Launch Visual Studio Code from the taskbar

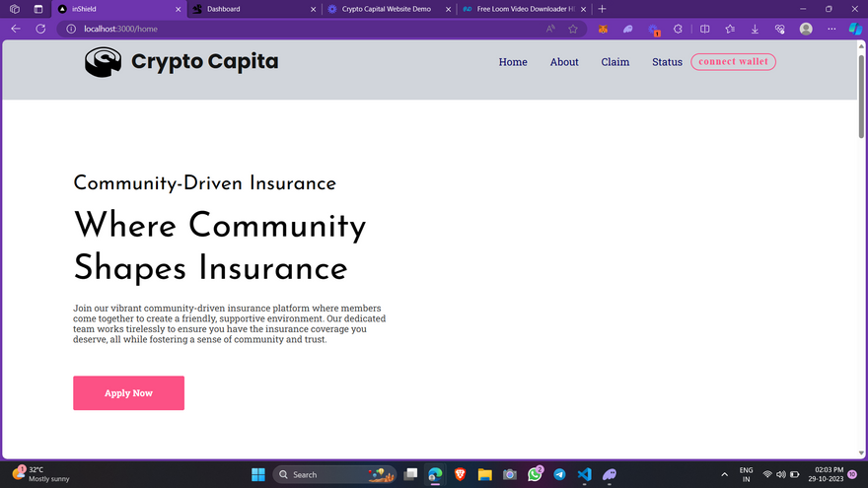point(584,474)
